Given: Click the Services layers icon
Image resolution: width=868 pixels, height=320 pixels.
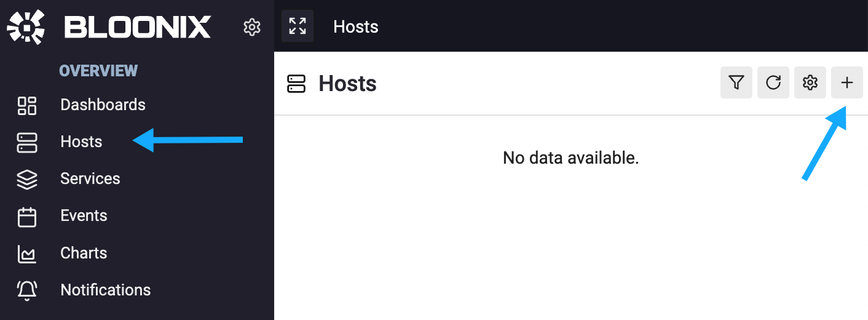Looking at the screenshot, I should coord(27,179).
